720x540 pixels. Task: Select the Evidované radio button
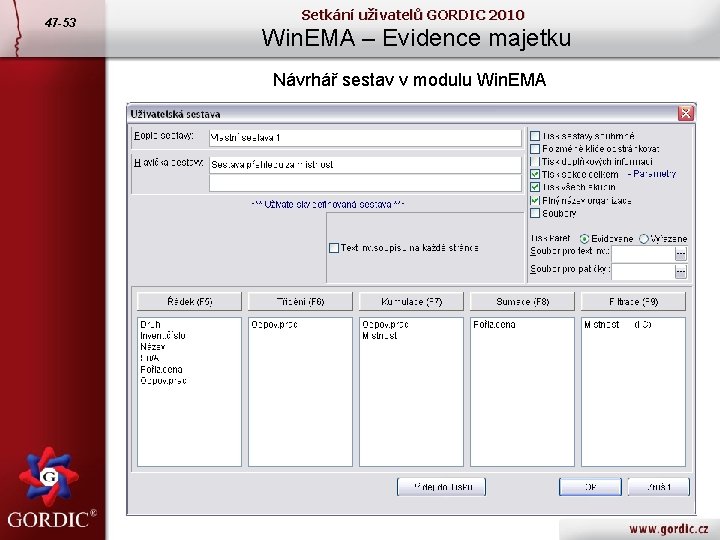[x=585, y=239]
